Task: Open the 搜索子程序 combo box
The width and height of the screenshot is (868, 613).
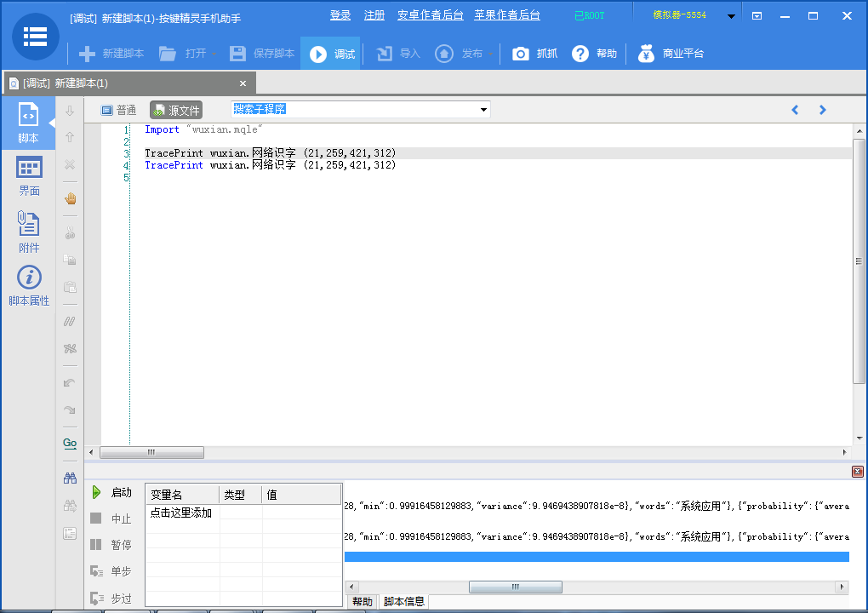Action: click(360, 110)
